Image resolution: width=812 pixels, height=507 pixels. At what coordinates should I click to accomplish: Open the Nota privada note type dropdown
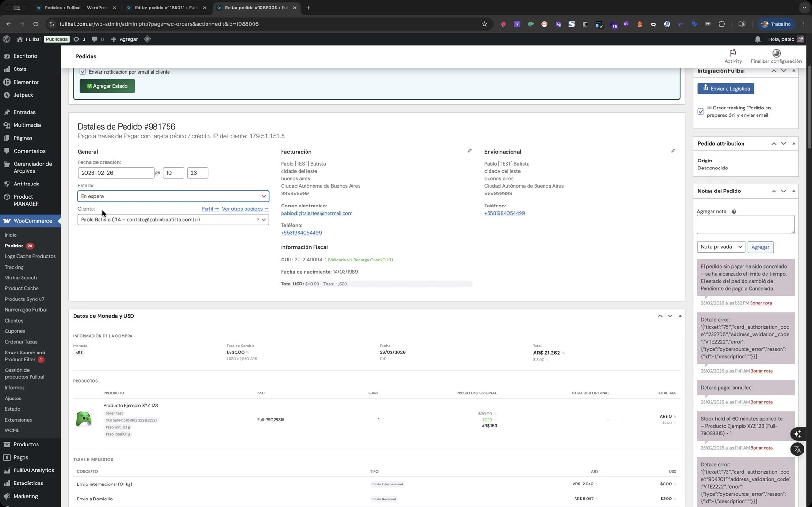pos(720,247)
